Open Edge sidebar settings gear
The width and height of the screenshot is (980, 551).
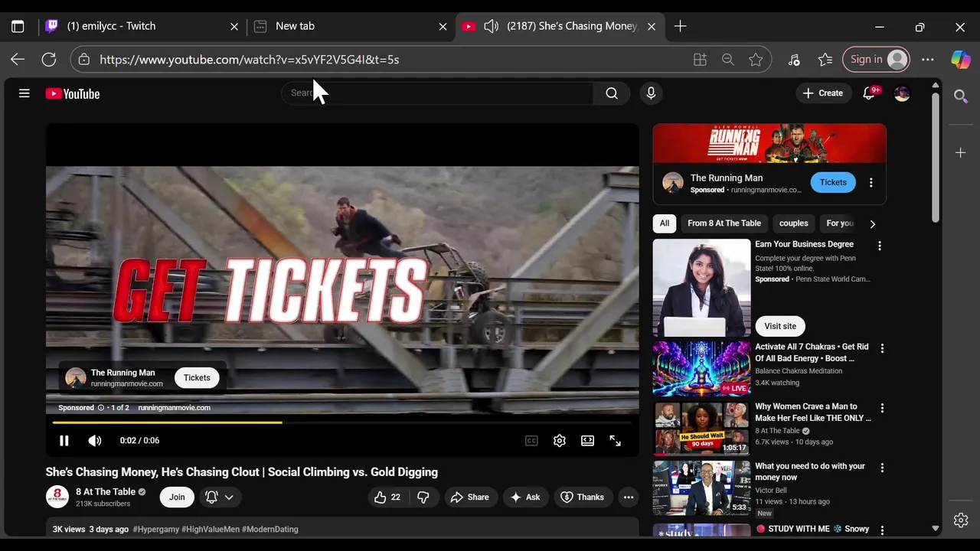961,520
